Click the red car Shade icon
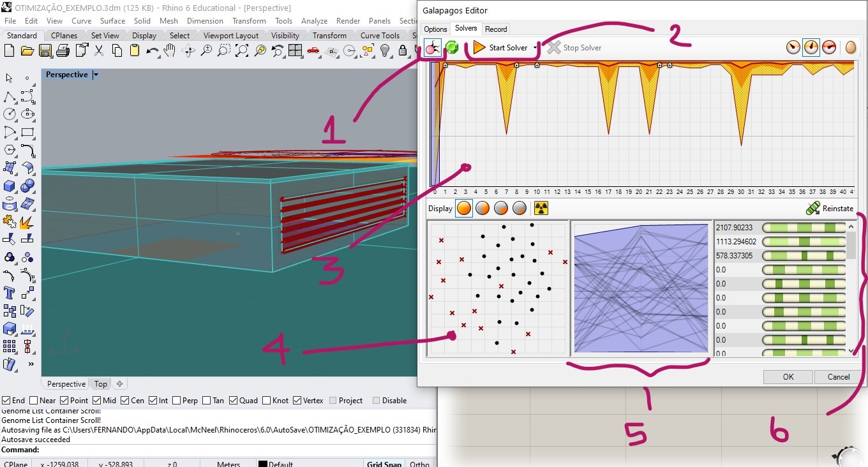This screenshot has width=868, height=467. point(313,51)
